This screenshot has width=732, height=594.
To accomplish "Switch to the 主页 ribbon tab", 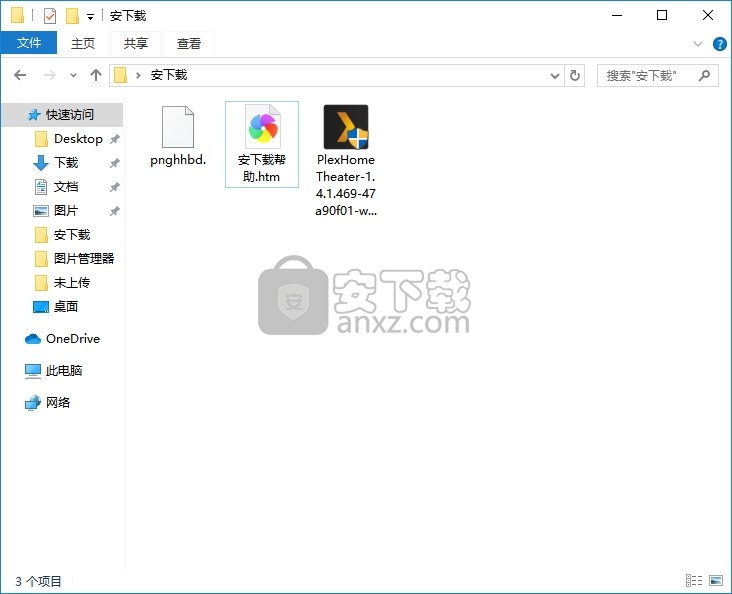I will pyautogui.click(x=83, y=43).
